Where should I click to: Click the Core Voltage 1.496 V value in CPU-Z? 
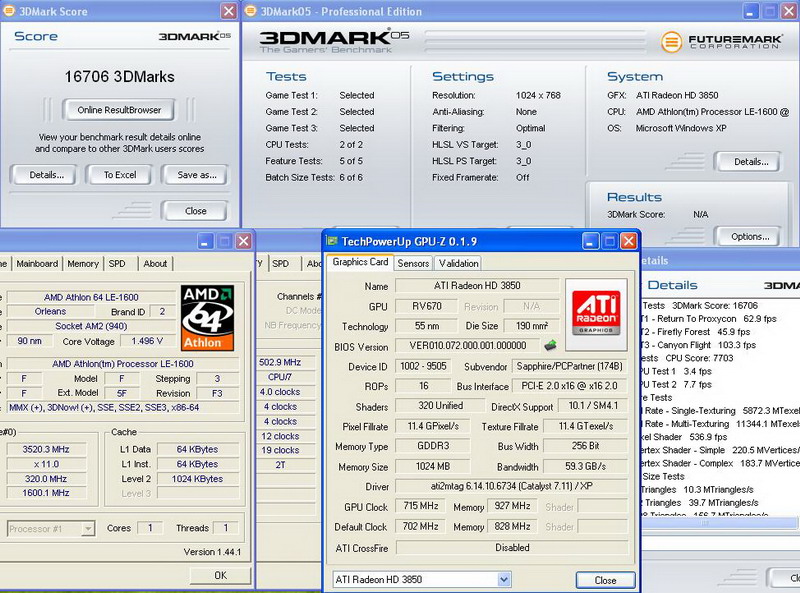147,341
